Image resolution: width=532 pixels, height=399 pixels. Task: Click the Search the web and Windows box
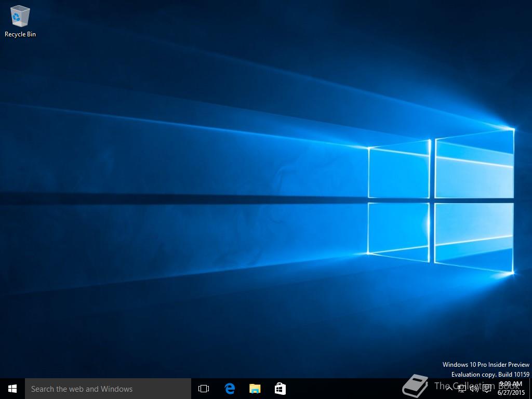(108, 389)
